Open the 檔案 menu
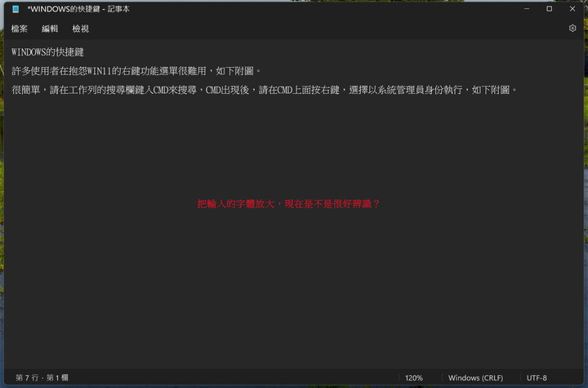Viewport: 588px width, 388px height. click(x=19, y=29)
